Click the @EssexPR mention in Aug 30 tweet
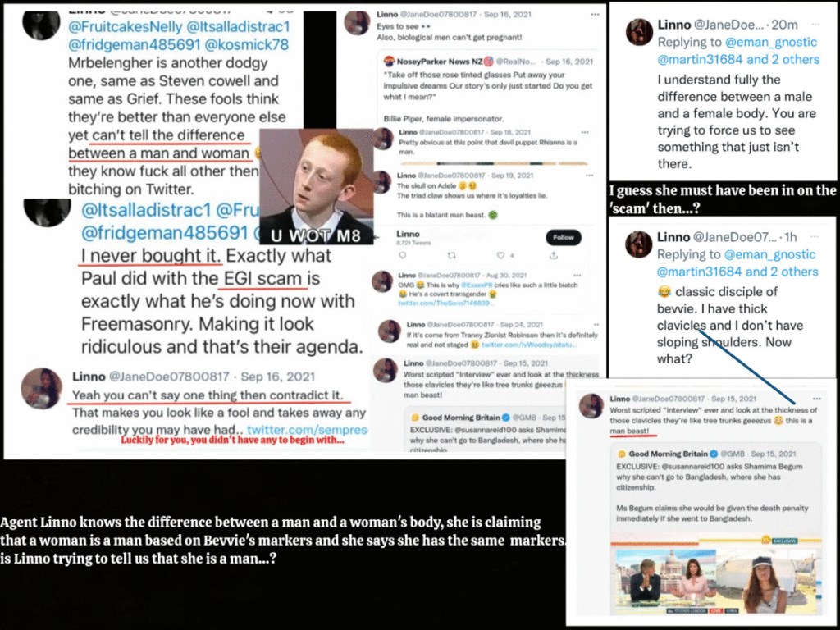 tap(472, 285)
